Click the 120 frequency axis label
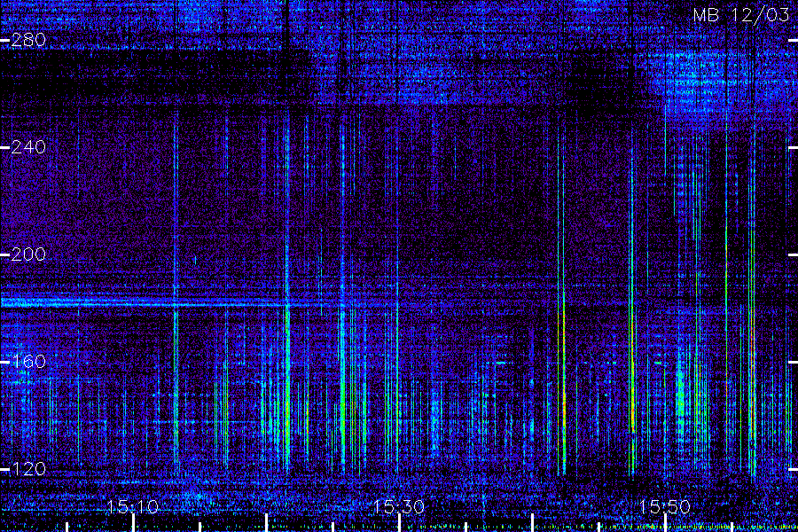This screenshot has height=532, width=798. (28, 469)
